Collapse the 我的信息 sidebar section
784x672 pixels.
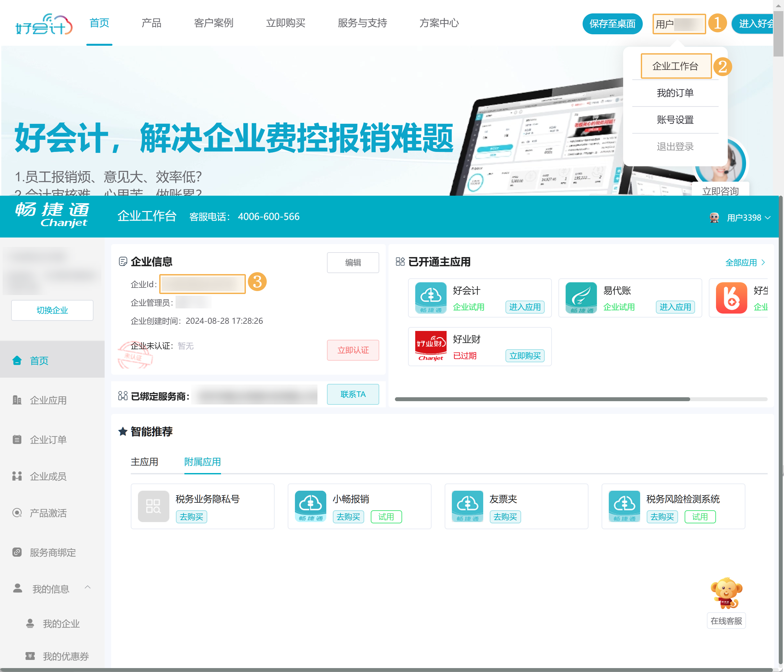point(87,588)
